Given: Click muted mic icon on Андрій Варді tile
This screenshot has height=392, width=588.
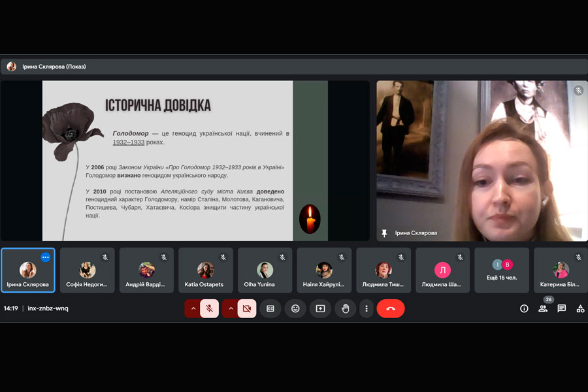Looking at the screenshot, I should (x=164, y=257).
